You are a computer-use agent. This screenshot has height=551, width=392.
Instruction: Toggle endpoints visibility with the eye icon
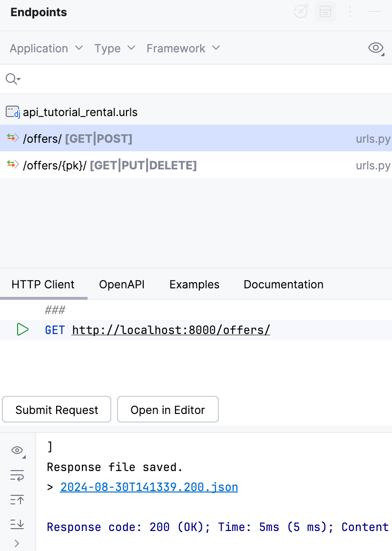[375, 48]
